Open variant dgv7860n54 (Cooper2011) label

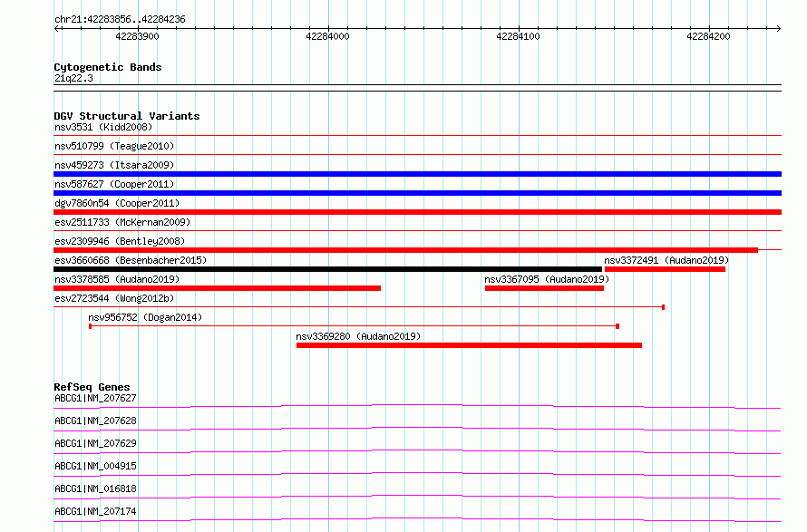[117, 203]
